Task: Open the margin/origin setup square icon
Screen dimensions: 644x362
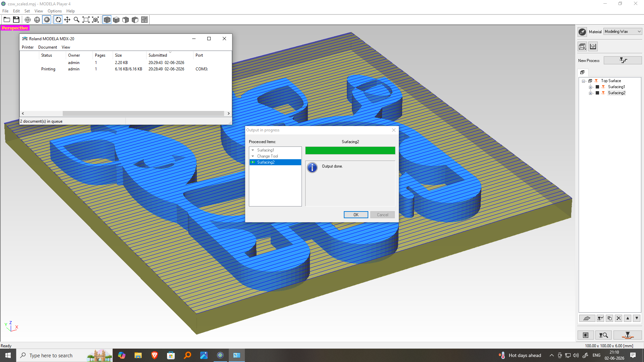Action: coord(586,335)
